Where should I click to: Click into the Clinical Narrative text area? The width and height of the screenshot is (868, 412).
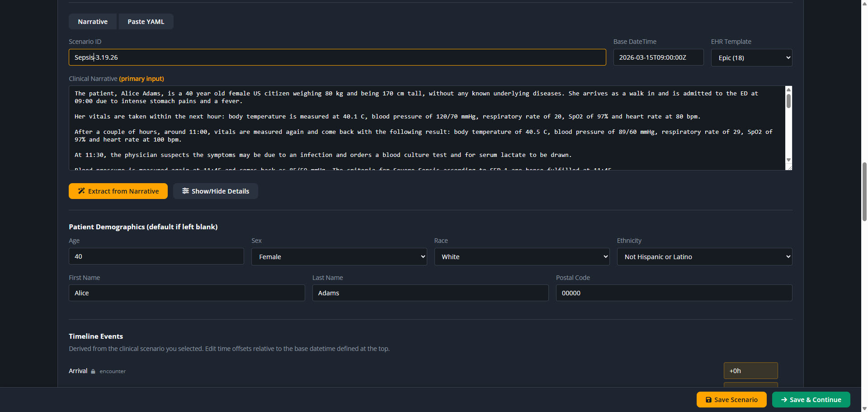click(x=427, y=128)
